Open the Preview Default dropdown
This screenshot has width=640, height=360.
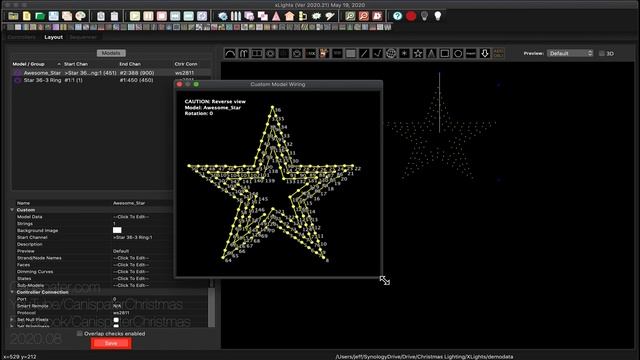[x=570, y=53]
